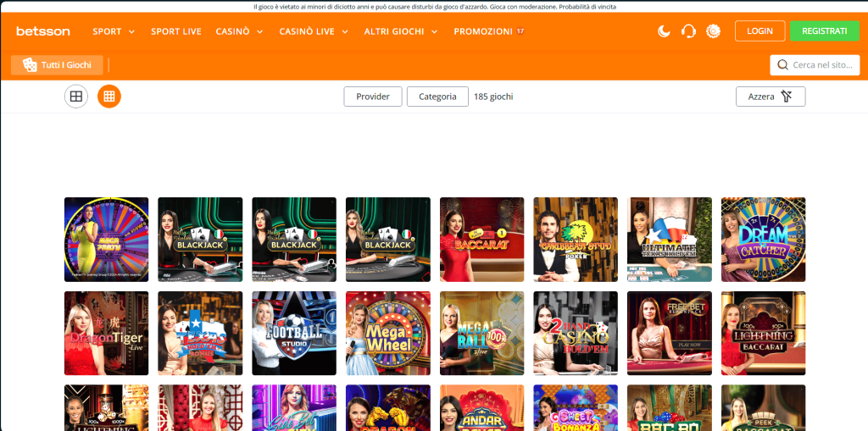The image size is (868, 431).
Task: Click the betsson logo
Action: coord(43,31)
